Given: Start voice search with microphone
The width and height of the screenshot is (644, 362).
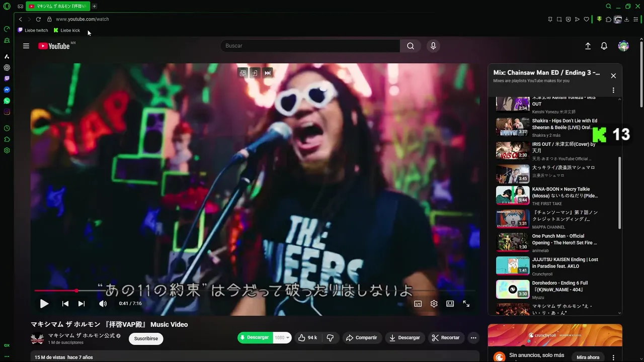Looking at the screenshot, I should click(433, 46).
